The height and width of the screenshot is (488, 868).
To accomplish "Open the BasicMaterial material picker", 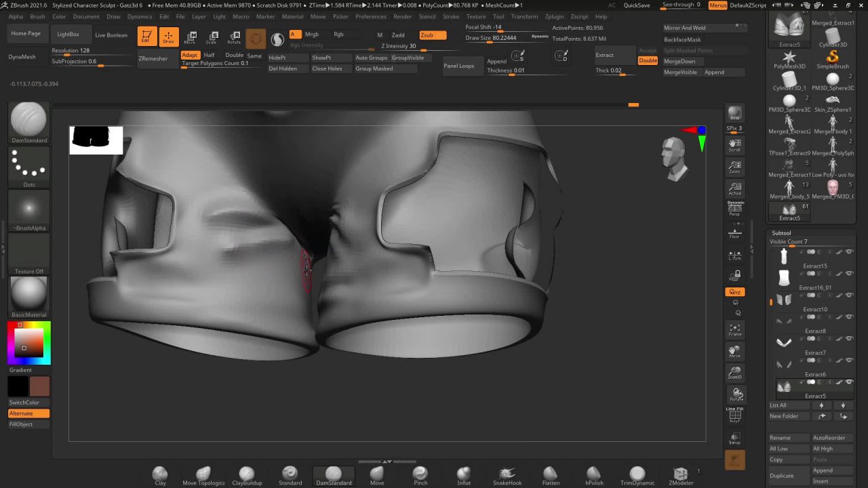I will 28,294.
